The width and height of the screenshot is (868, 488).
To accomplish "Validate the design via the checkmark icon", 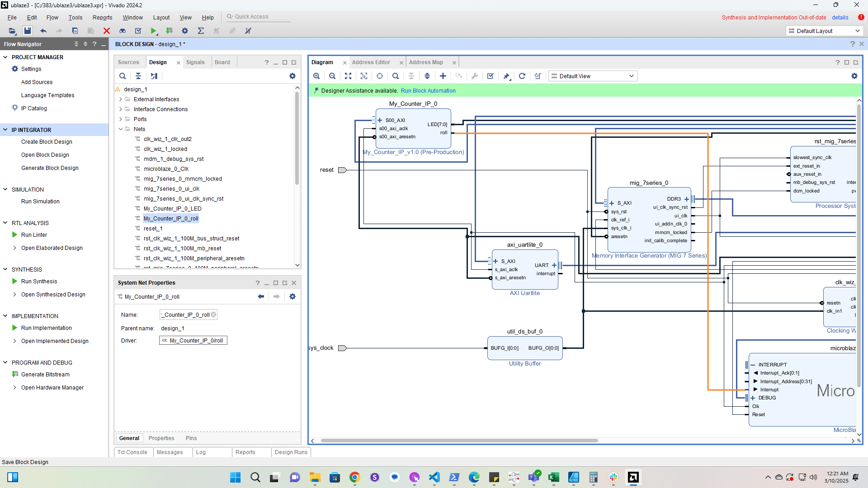I will click(490, 76).
